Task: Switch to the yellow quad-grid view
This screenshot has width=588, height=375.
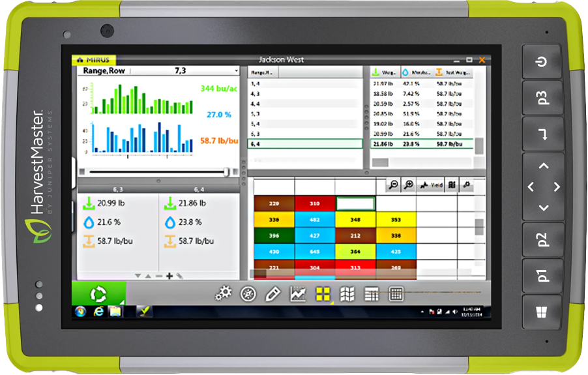Action: tap(323, 294)
